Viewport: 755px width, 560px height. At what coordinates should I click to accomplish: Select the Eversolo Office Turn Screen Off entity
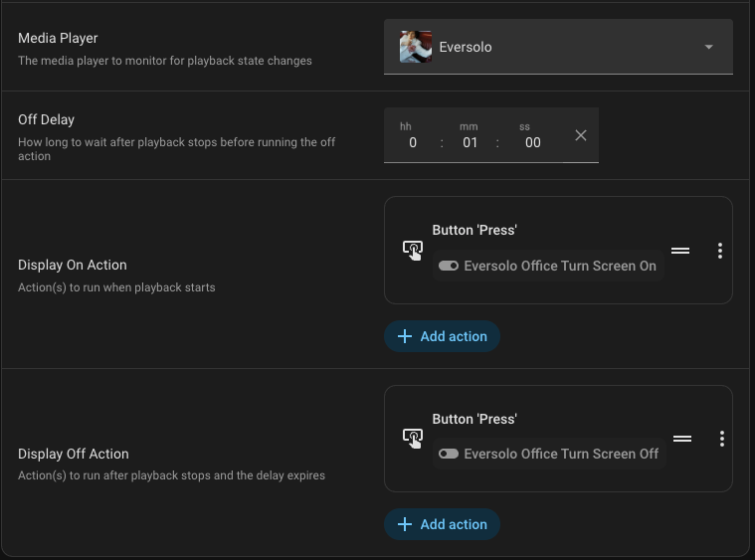click(560, 454)
